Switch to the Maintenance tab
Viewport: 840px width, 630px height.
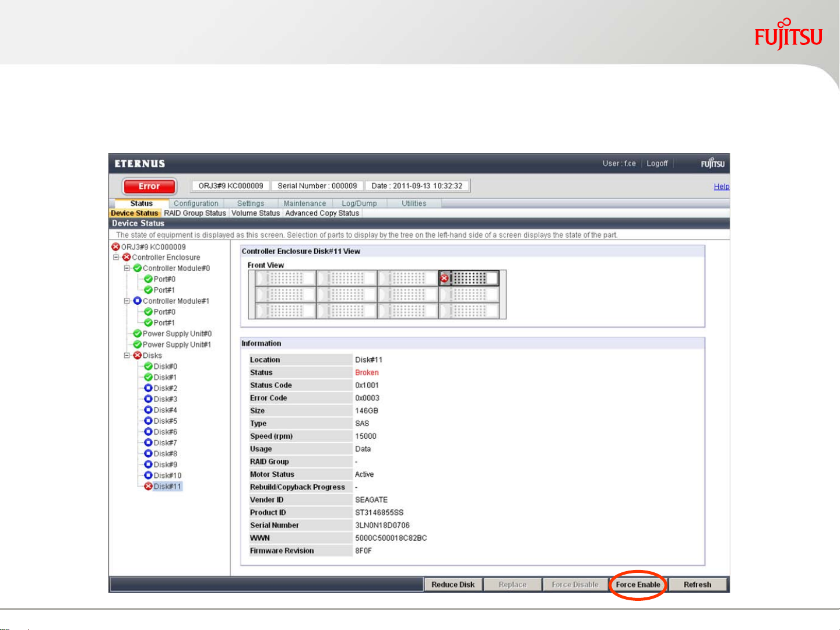(304, 203)
